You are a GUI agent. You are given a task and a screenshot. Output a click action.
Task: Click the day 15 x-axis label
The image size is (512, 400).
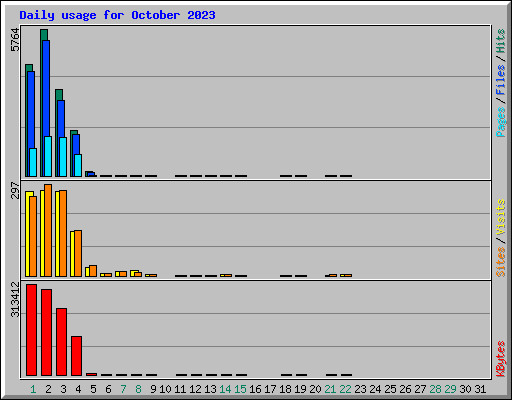pos(240,389)
